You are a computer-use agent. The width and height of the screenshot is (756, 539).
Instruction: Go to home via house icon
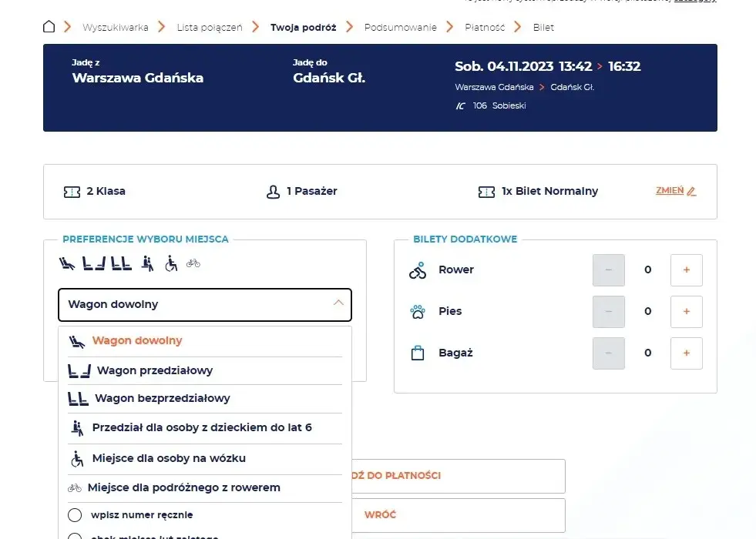tap(49, 26)
